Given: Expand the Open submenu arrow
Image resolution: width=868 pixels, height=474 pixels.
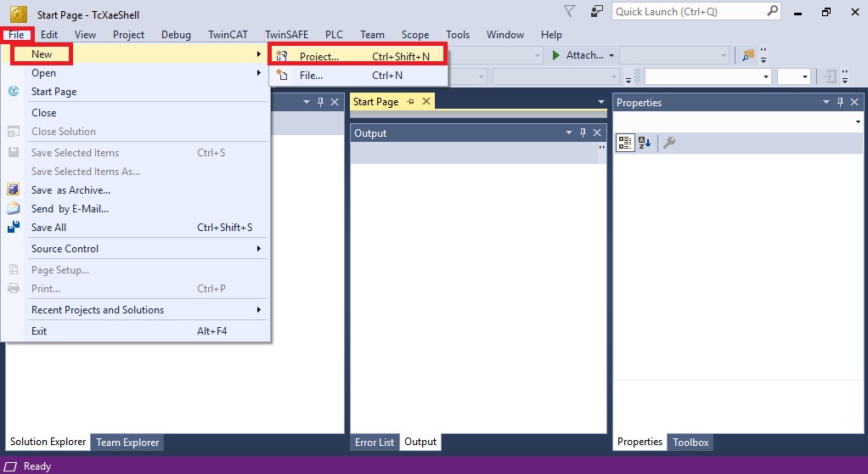Looking at the screenshot, I should [x=258, y=72].
